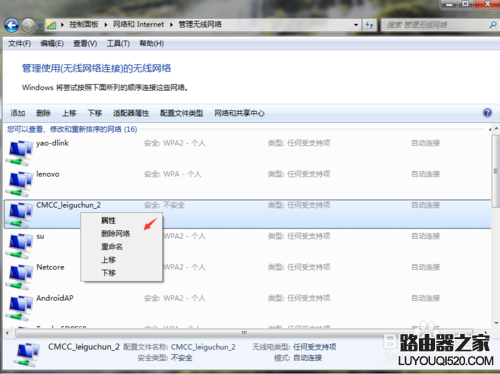Click the vertical scrollbar up arrow

pos(496,129)
